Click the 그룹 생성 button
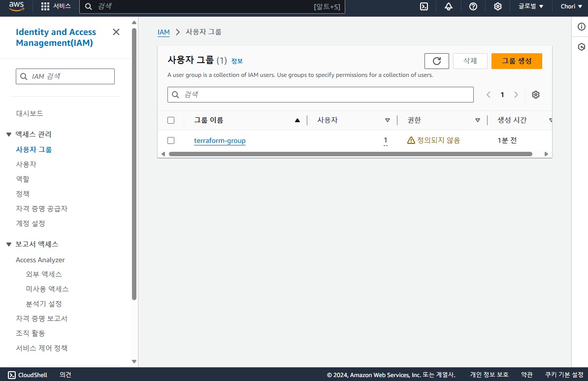 click(517, 61)
